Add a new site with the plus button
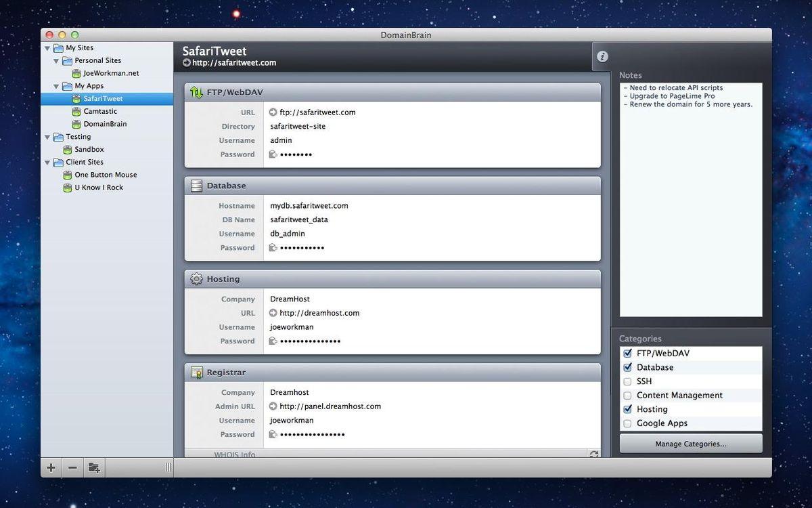Image resolution: width=812 pixels, height=508 pixels. click(x=51, y=467)
